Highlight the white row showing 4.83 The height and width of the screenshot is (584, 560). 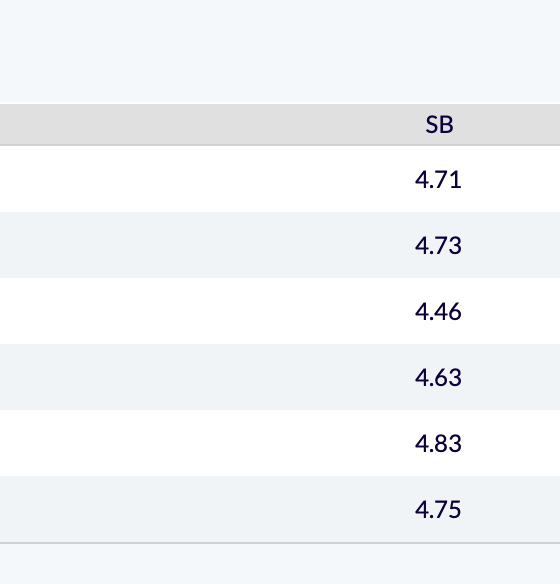(280, 443)
